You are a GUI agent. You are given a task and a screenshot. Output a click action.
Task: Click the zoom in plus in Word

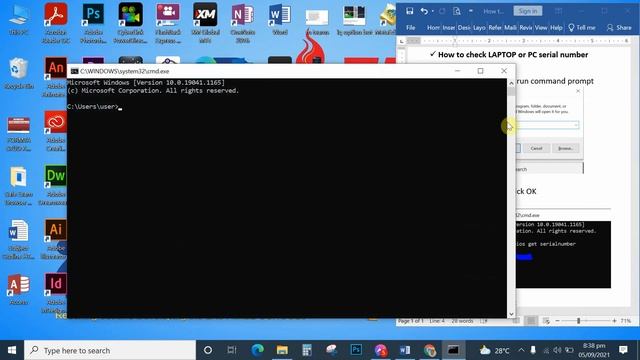(x=614, y=321)
